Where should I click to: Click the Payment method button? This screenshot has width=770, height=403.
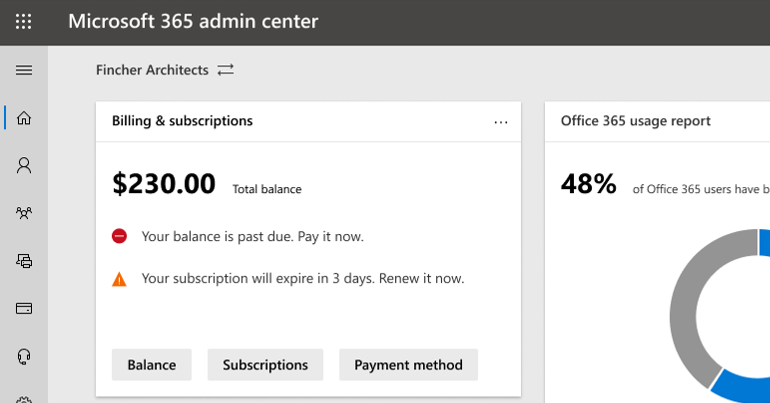(408, 365)
